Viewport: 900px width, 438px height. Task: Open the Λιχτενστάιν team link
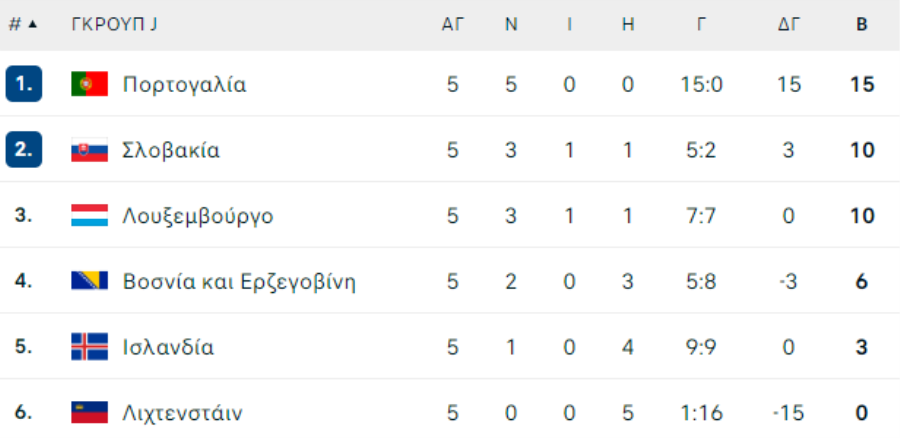pos(183,413)
